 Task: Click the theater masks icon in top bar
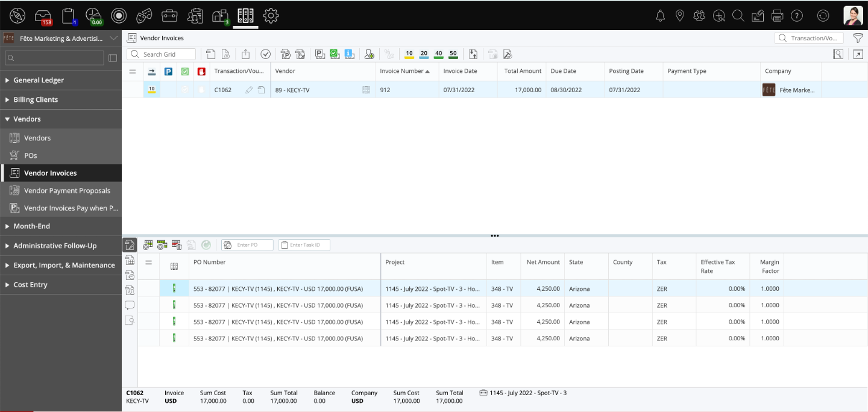tap(144, 16)
